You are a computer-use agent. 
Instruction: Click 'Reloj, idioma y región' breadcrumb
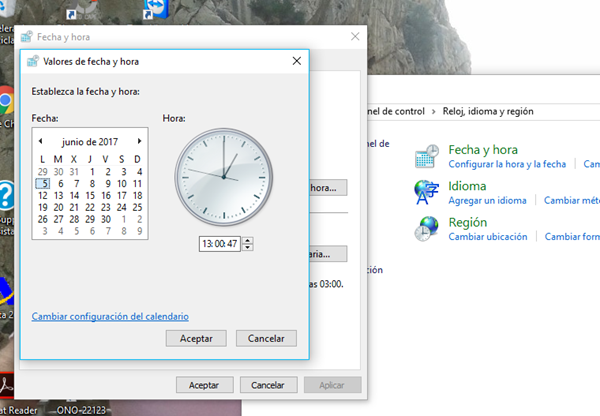[488, 111]
